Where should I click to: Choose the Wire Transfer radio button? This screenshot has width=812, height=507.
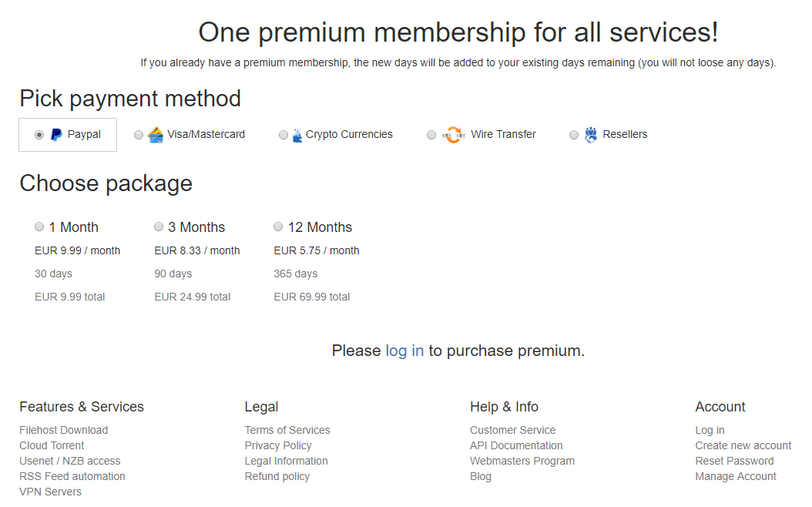click(431, 135)
